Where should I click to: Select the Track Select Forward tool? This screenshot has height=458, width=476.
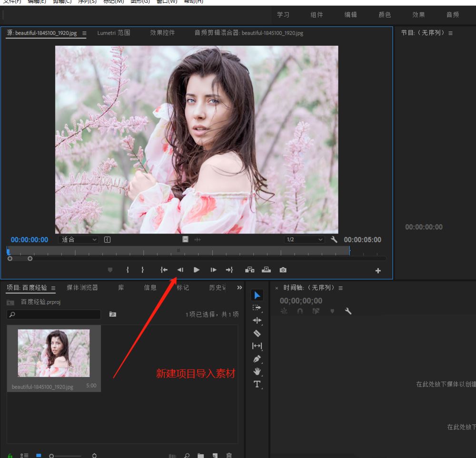(x=257, y=308)
